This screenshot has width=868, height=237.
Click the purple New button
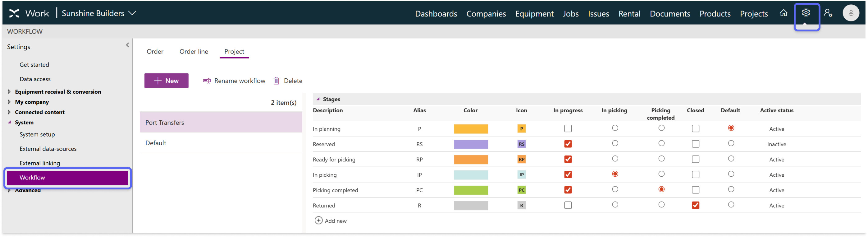tap(166, 81)
